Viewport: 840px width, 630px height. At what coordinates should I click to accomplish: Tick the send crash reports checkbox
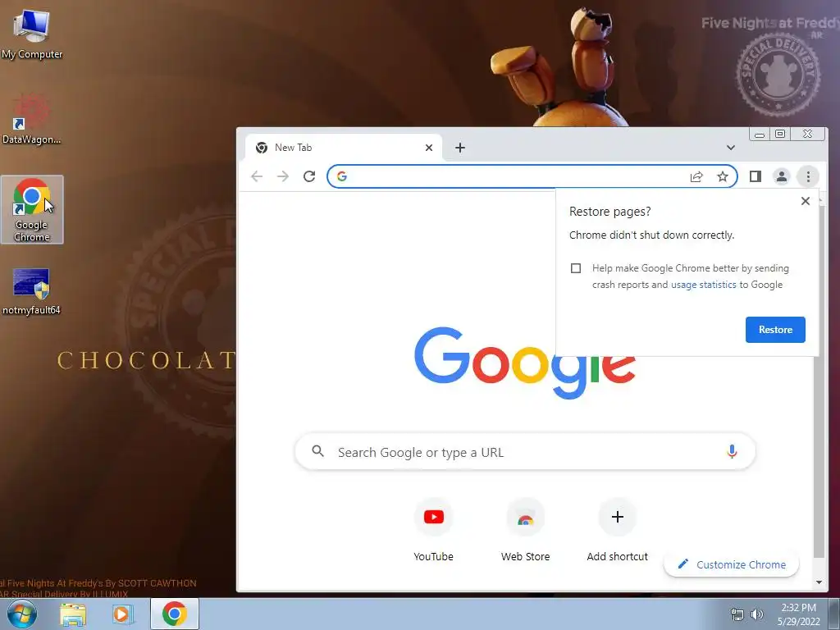pos(576,268)
